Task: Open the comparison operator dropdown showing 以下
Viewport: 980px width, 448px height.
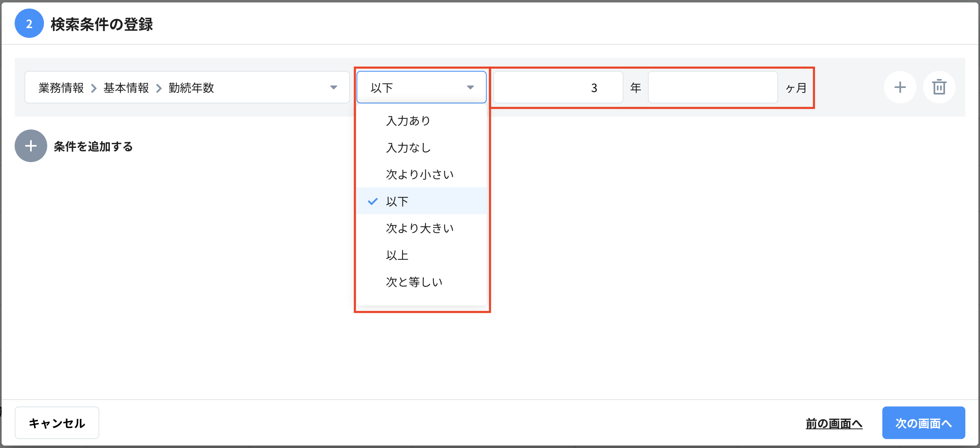Action: click(421, 87)
